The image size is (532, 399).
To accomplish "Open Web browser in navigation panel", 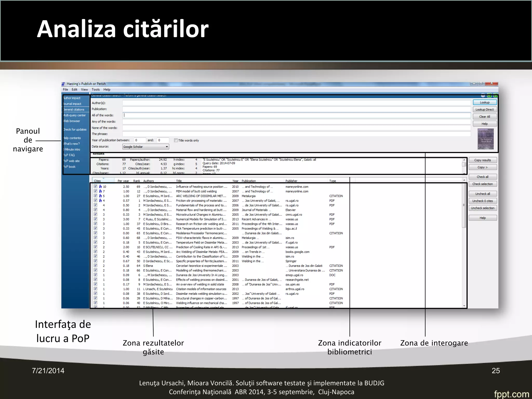I will [x=72, y=121].
